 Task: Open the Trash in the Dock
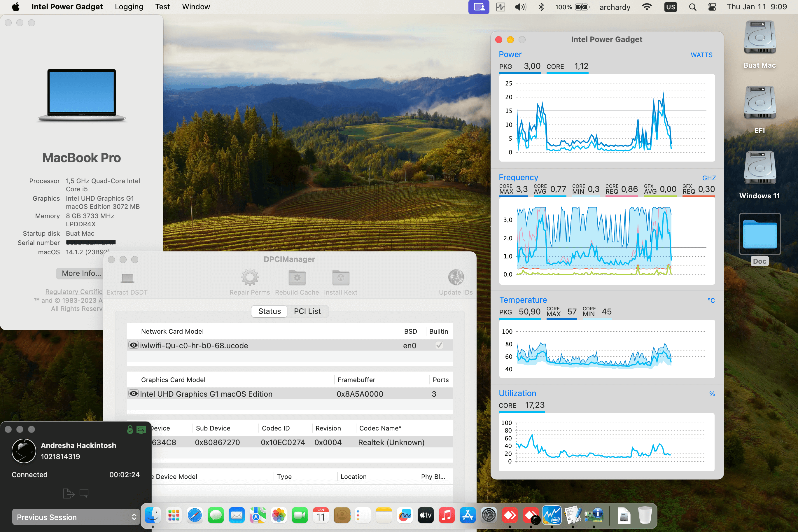tap(645, 515)
